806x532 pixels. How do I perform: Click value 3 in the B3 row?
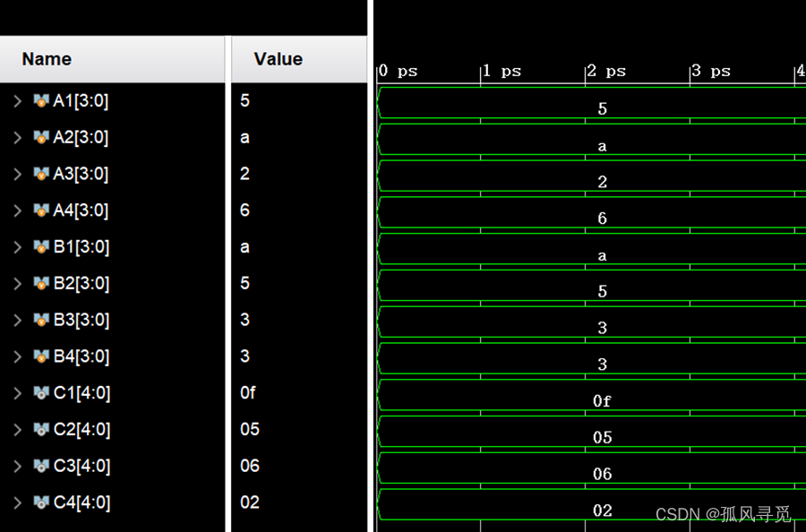pos(244,320)
